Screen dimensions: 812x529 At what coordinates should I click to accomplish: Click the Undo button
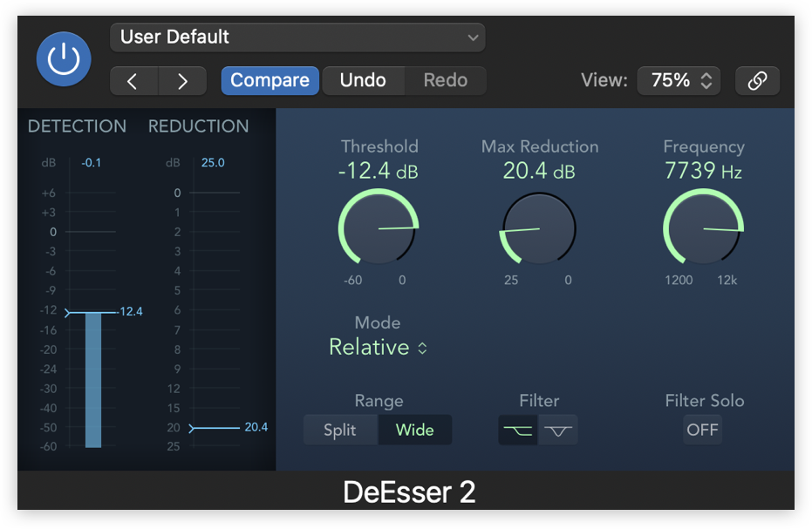[363, 80]
